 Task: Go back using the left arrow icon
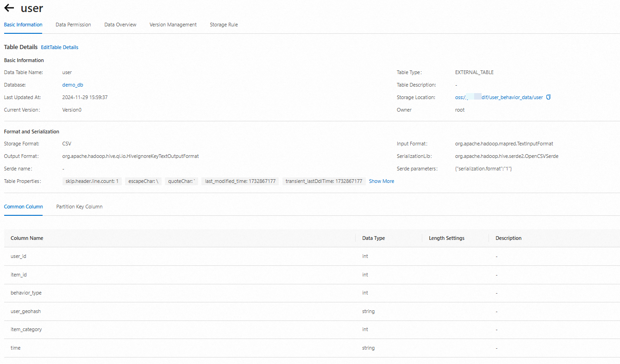tap(9, 8)
